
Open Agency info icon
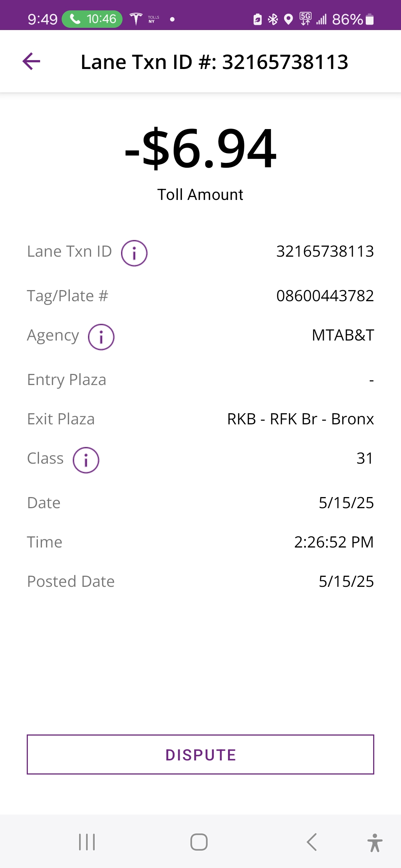(101, 337)
